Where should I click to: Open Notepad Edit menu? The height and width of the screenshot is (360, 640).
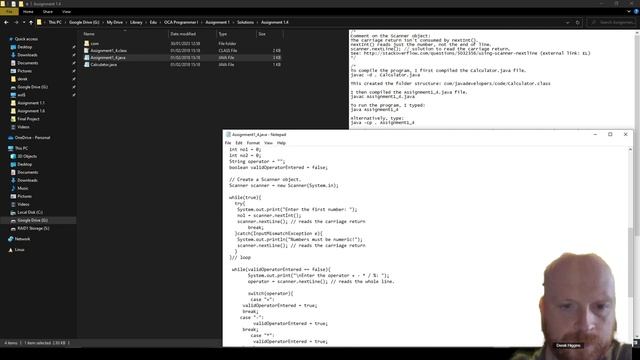tap(239, 143)
